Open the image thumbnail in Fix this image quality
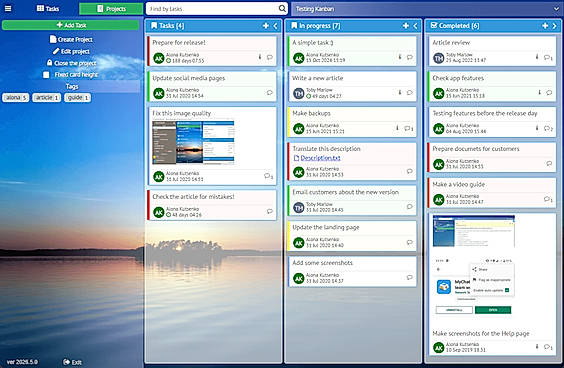Image resolution: width=564 pixels, height=368 pixels. coord(194,143)
